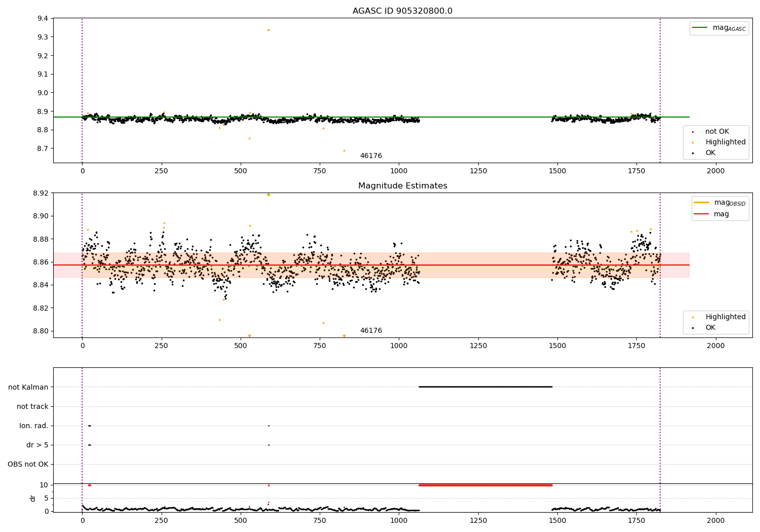Click Highlighted entry in top plot legend
This screenshot has height=532, width=760.
(x=726, y=142)
